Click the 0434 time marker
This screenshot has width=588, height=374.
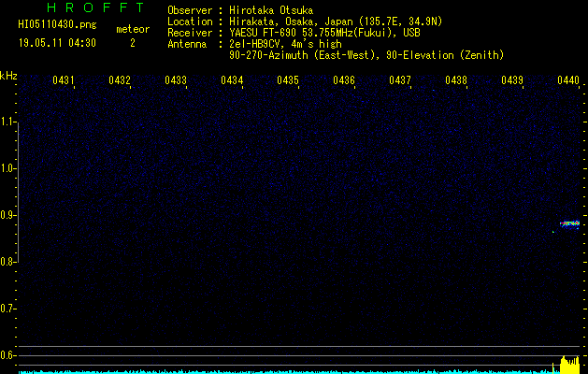(x=232, y=80)
